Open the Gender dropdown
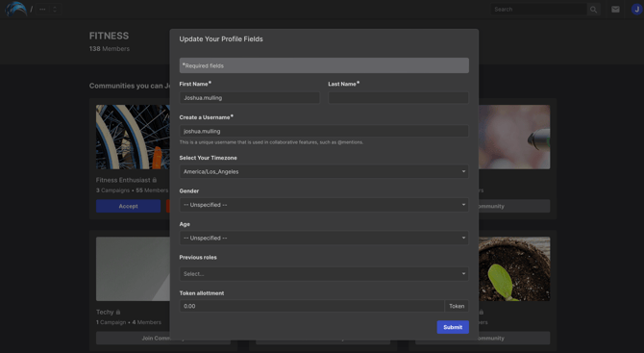 [x=324, y=205]
